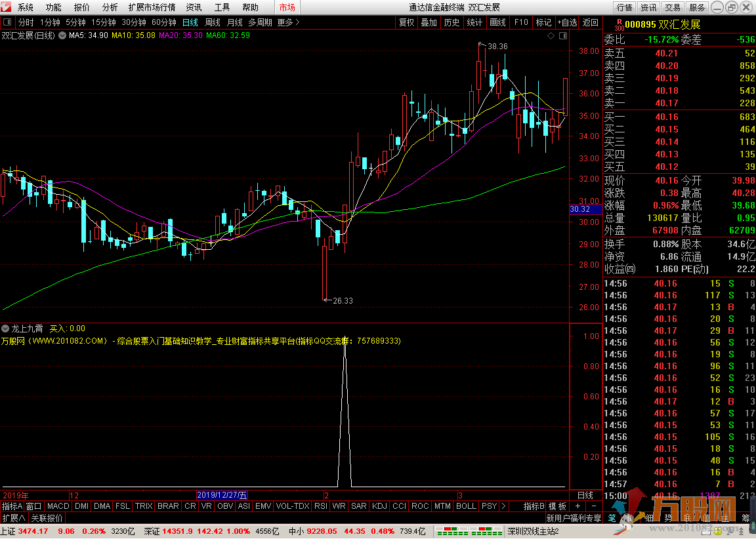Select the 笔 tab below the trade list
Viewport: 756px width, 539px height.
click(x=612, y=518)
